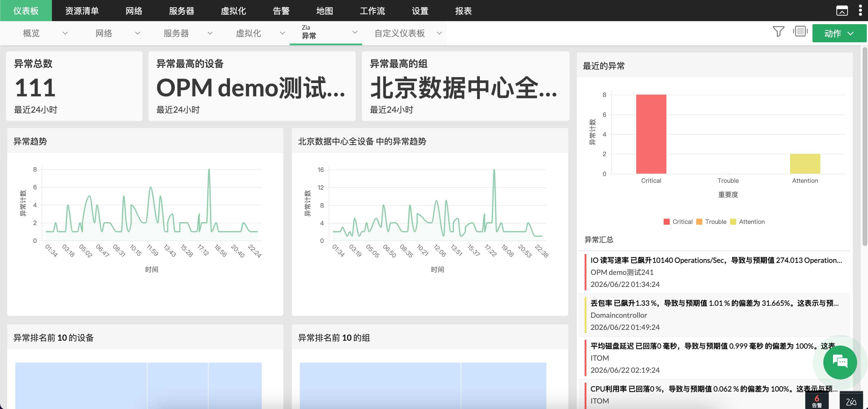Screen dimensions: 868x409
Task: Expand the Zia 异常 tab dropdown chevron
Action: click(x=355, y=32)
